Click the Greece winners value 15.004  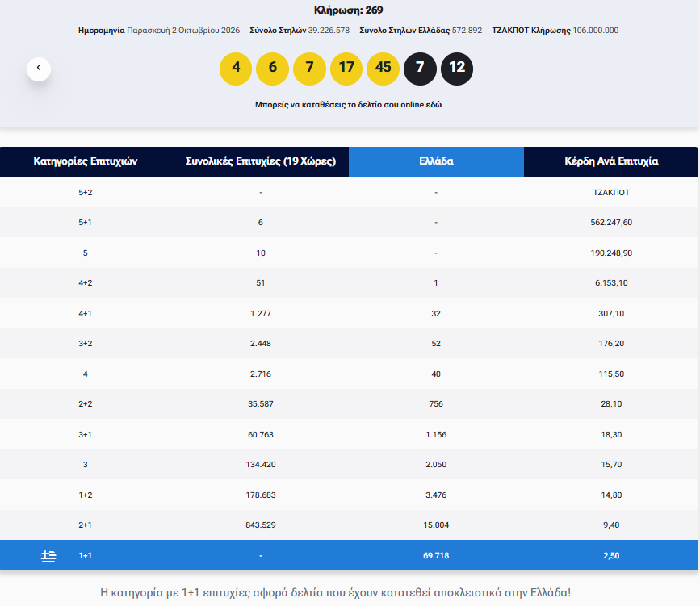(436, 525)
